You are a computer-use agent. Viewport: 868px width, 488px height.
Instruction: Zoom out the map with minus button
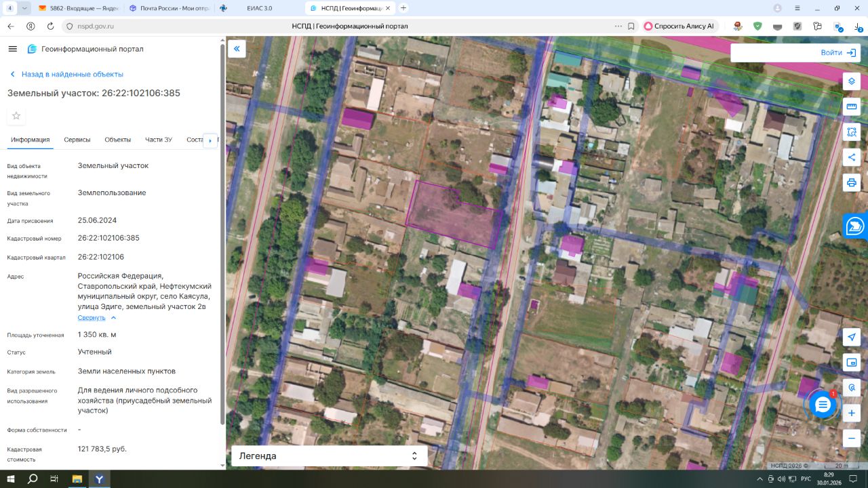[x=852, y=439]
